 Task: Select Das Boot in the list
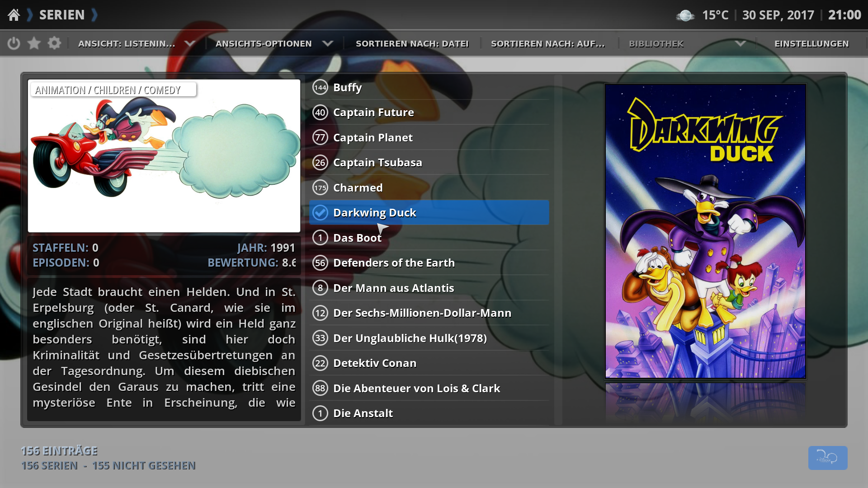pos(429,238)
